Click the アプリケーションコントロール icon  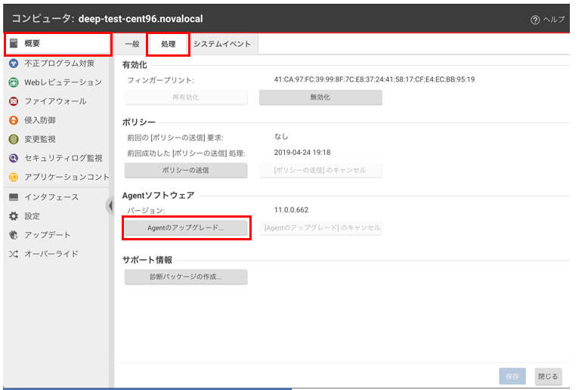(x=14, y=177)
